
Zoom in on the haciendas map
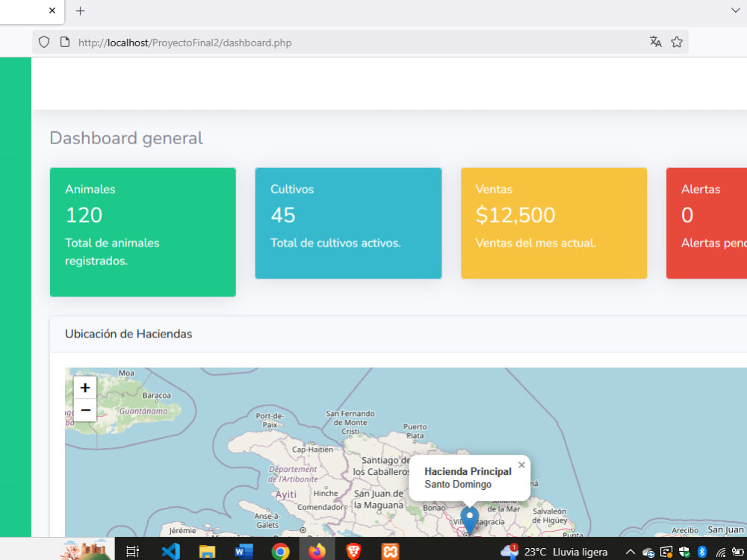[x=85, y=388]
